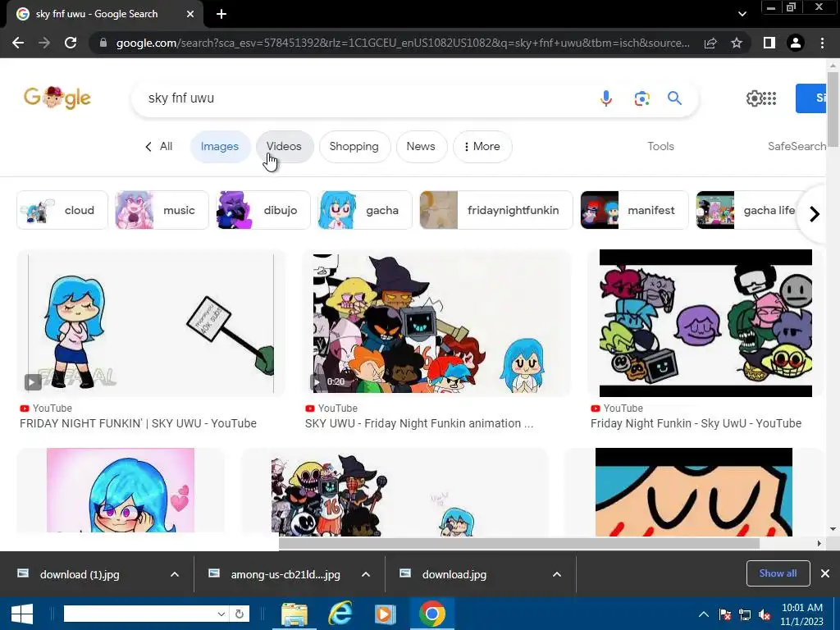Expand options for among-us-cb21ld jpg
The height and width of the screenshot is (630, 840).
tap(366, 574)
